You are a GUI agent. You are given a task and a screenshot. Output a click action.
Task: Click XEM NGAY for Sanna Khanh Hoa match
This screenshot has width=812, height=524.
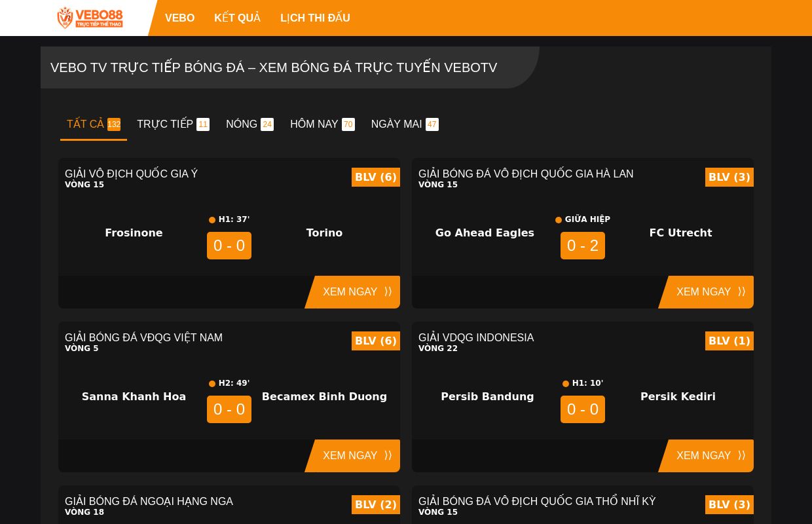tap(356, 456)
